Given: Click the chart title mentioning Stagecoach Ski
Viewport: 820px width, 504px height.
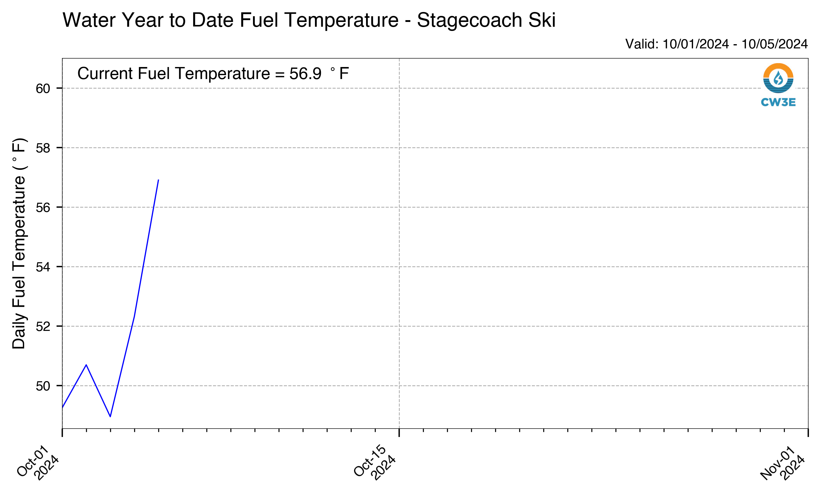Looking at the screenshot, I should pos(309,20).
